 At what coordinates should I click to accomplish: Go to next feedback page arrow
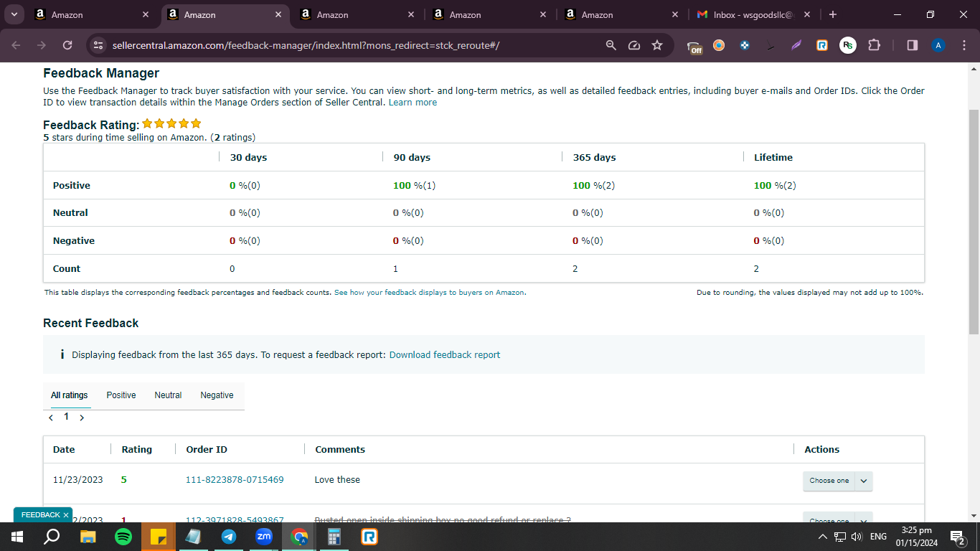coord(82,418)
